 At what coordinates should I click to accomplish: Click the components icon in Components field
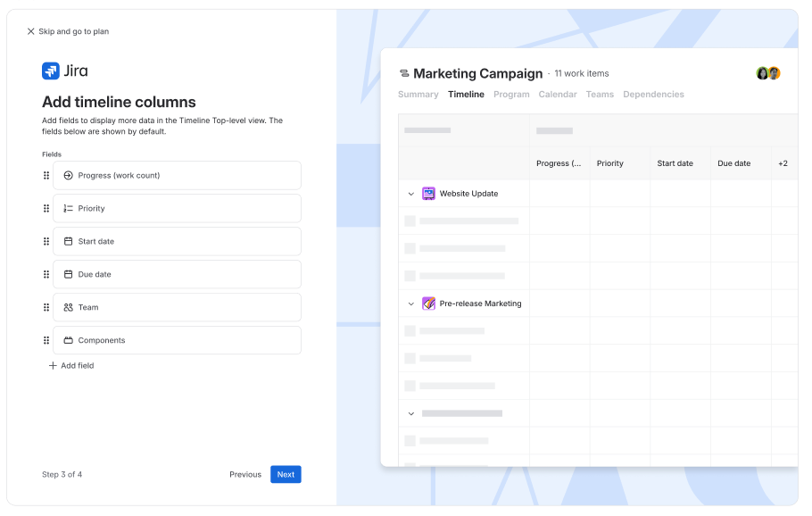coord(68,340)
